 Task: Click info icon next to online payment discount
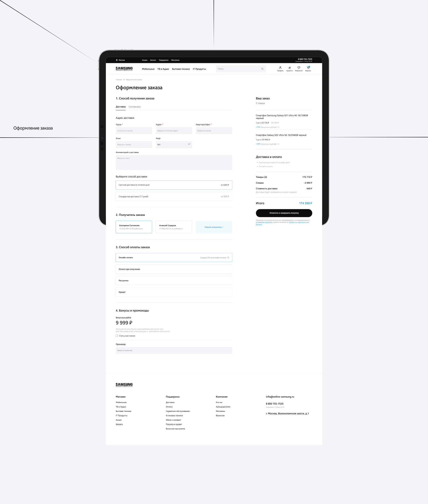tap(228, 258)
